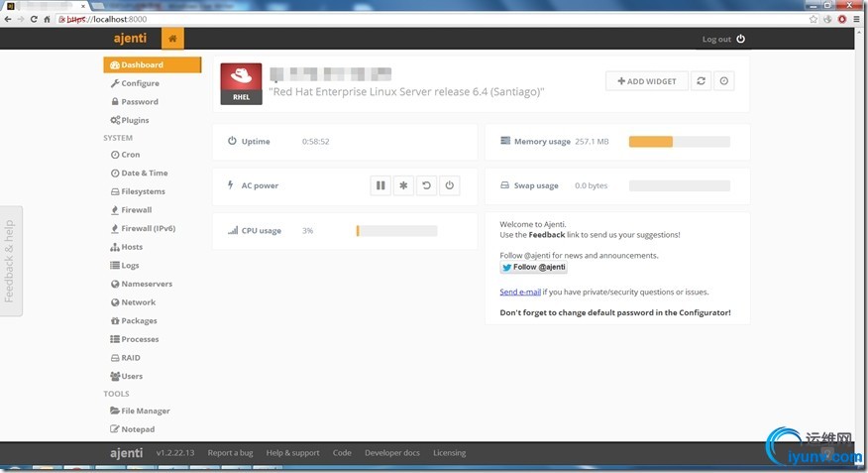Click the Log out power icon

click(x=741, y=39)
